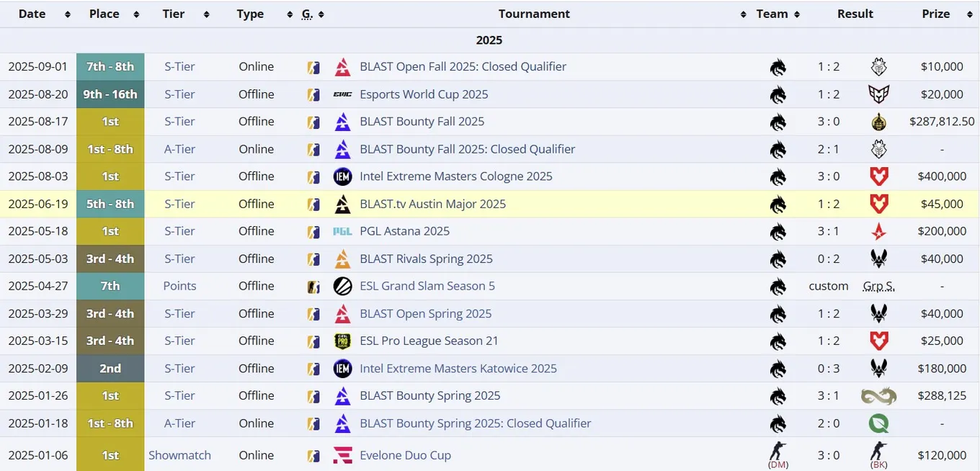The width and height of the screenshot is (980, 471).
Task: Click the Showmatch tier link in Evelone Duo Cup row
Action: tap(179, 455)
